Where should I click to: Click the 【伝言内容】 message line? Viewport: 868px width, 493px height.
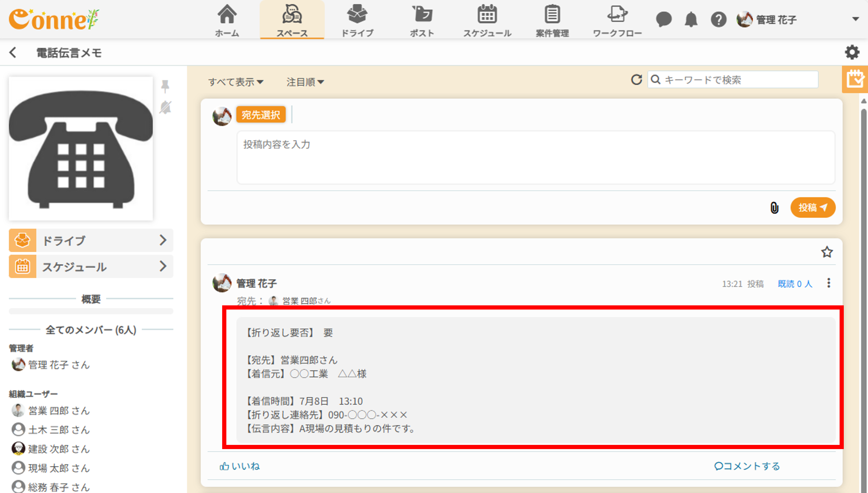tap(330, 429)
